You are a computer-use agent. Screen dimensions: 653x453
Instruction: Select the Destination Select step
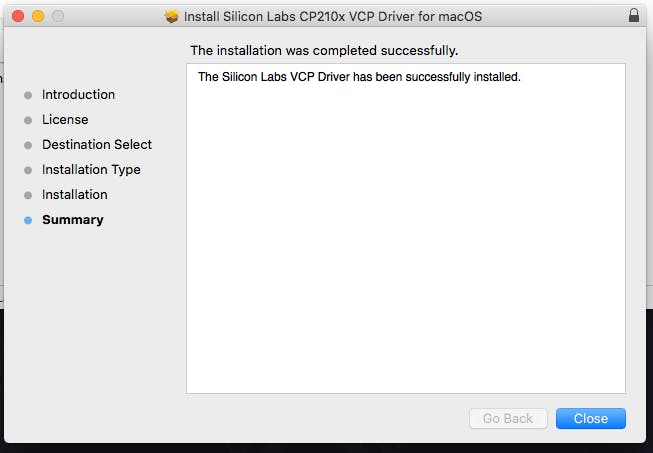[x=97, y=145]
